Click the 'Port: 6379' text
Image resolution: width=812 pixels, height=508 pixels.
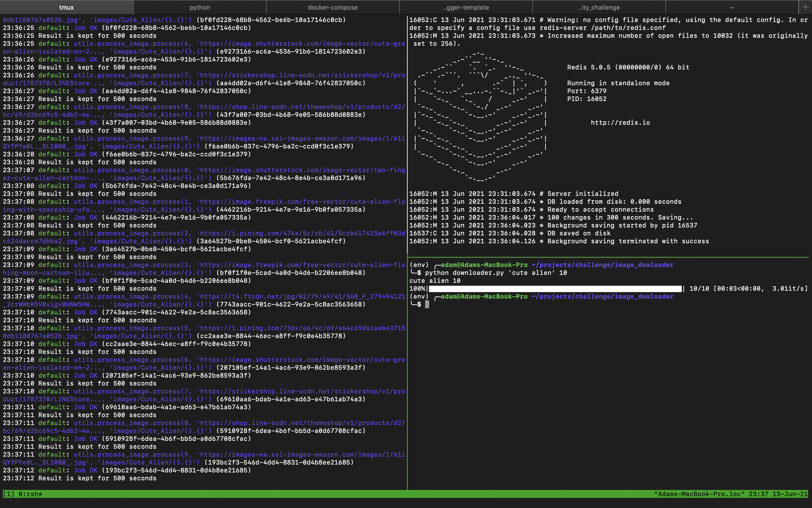click(x=586, y=91)
